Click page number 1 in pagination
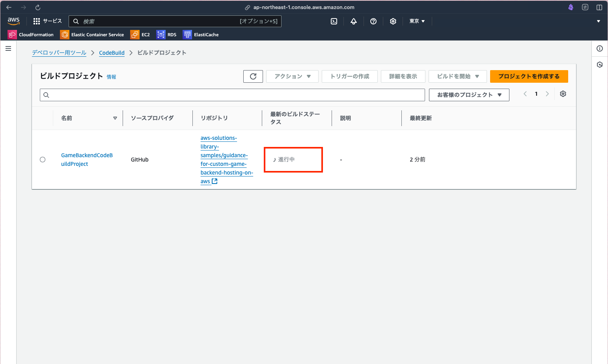The width and height of the screenshot is (608, 364). (x=536, y=94)
